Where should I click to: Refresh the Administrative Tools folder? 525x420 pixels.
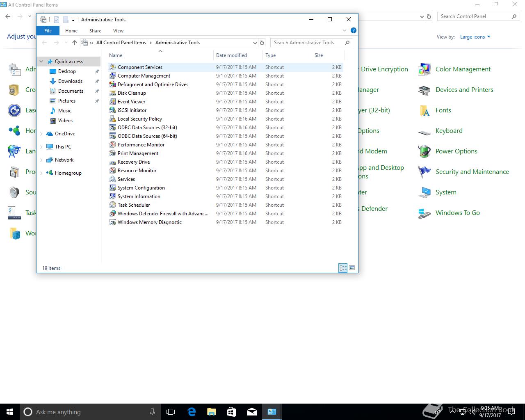pyautogui.click(x=262, y=43)
